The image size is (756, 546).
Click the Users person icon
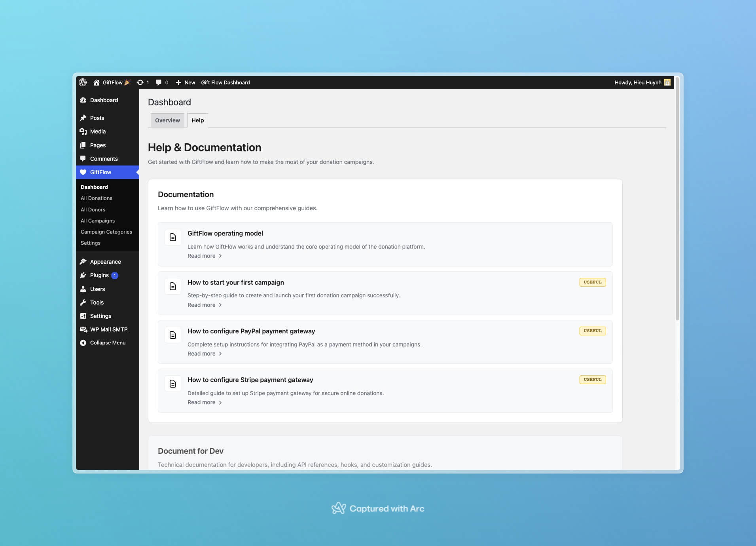tap(83, 289)
